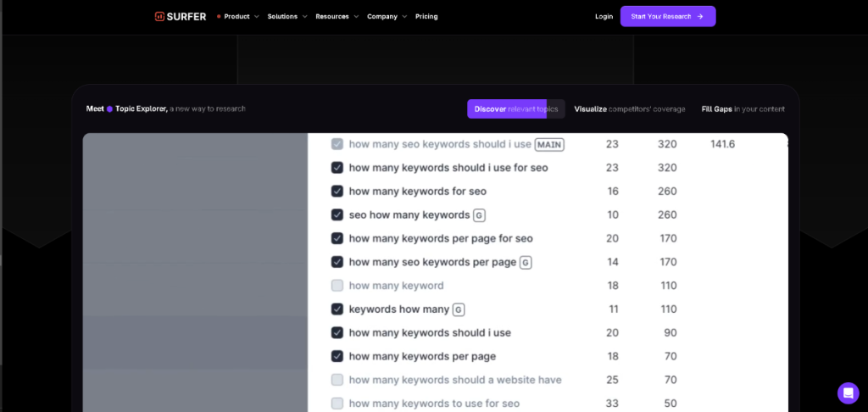The width and height of the screenshot is (868, 412).
Task: Check 'how many keywords to use for seo'
Action: 337,404
